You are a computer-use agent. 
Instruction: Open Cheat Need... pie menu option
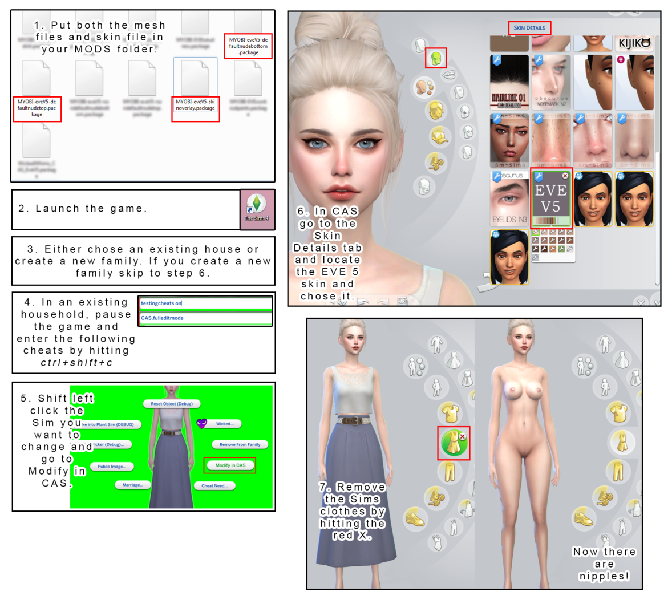coord(214,486)
